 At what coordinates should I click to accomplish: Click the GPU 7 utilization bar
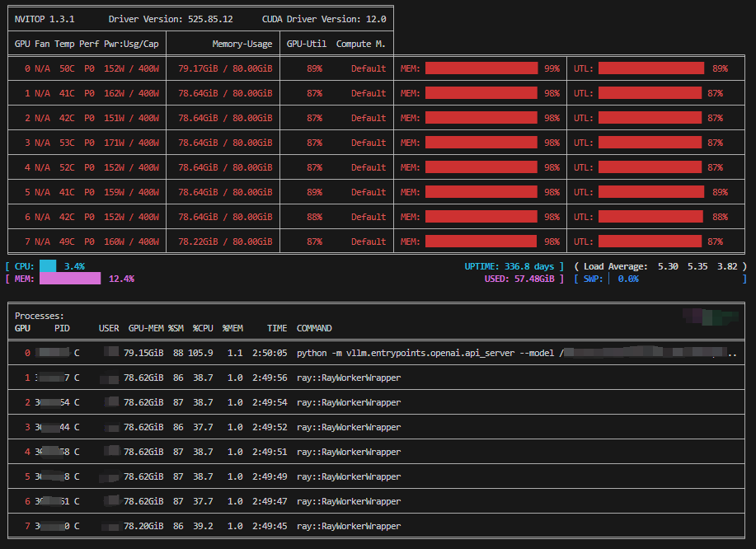tap(651, 241)
